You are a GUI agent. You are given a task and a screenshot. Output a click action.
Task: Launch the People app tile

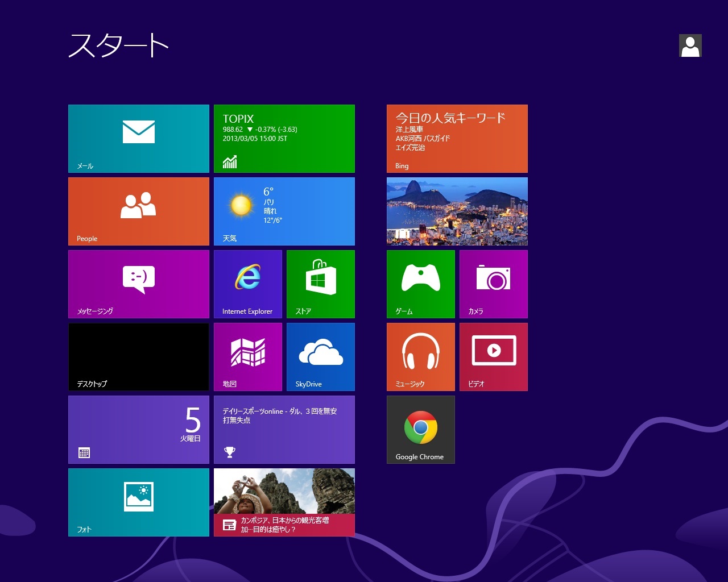(139, 211)
